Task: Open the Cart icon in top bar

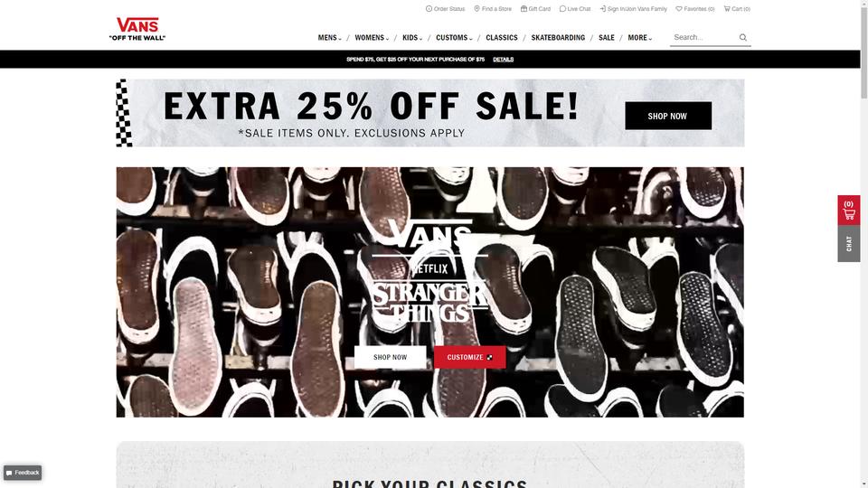Action: point(727,9)
